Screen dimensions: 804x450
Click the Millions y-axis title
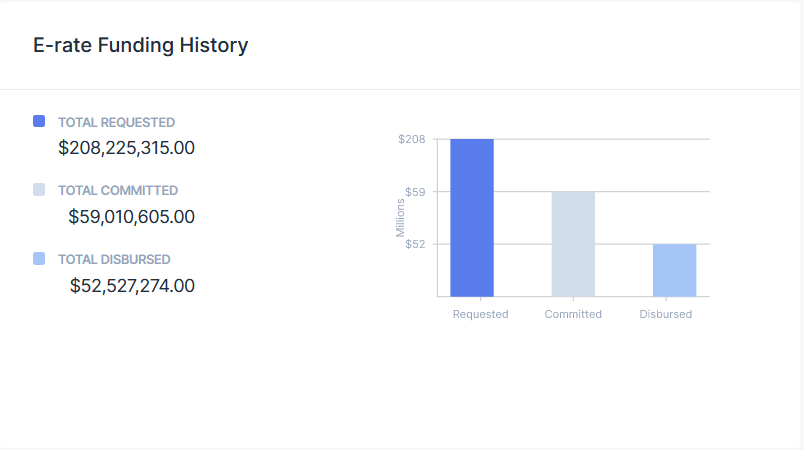400,218
